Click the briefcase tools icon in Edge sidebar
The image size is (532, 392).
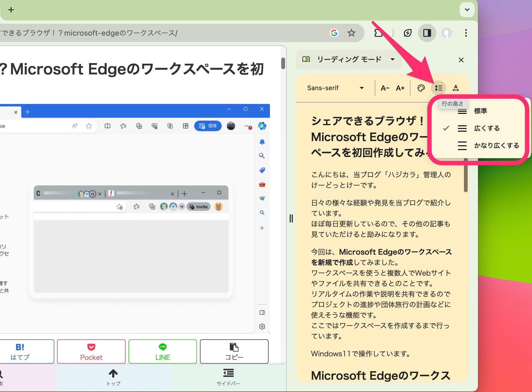(x=262, y=185)
